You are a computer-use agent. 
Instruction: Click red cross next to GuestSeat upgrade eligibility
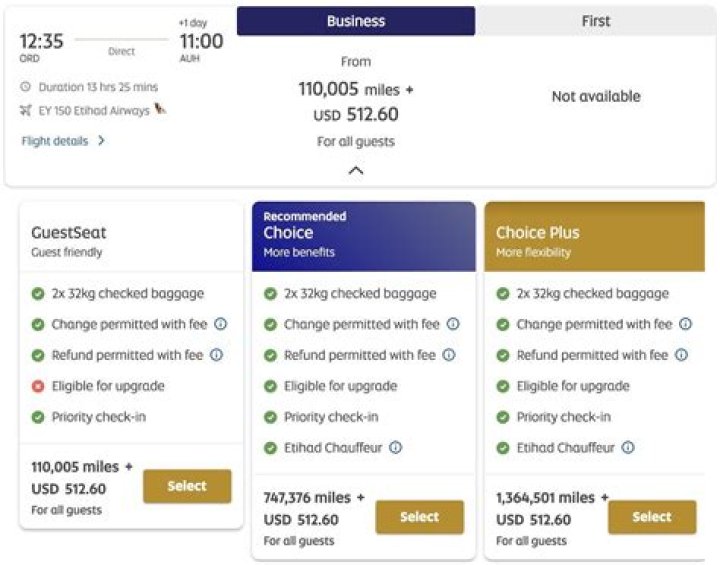(x=38, y=386)
